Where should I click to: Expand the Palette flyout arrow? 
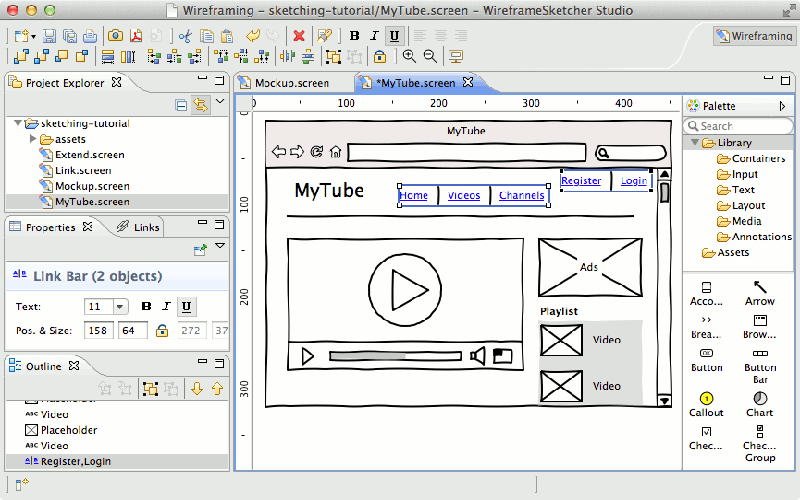click(x=783, y=106)
